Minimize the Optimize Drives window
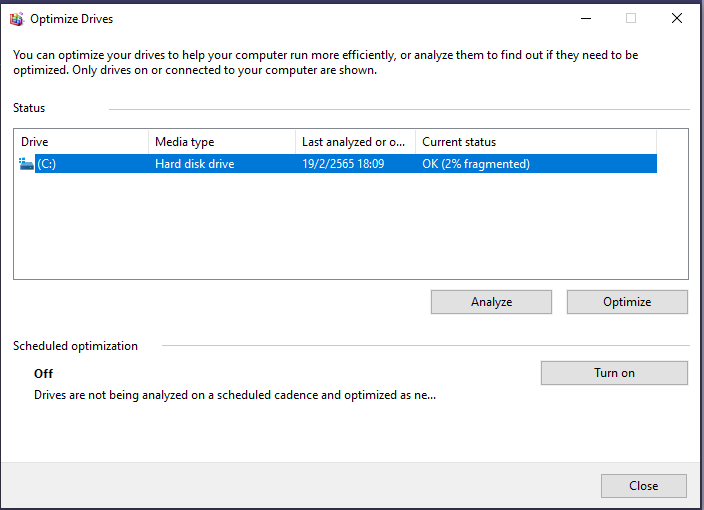Image resolution: width=704 pixels, height=510 pixels. 586,18
